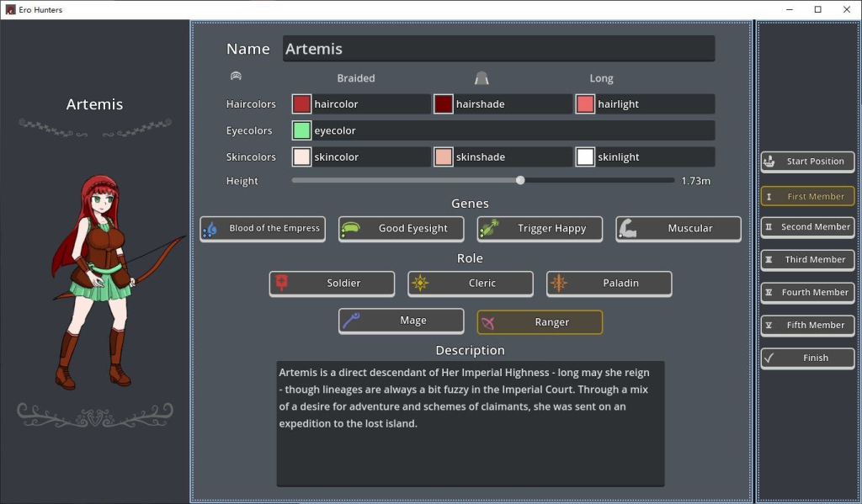This screenshot has width=862, height=504.
Task: Open the Fifth Member page
Action: pos(807,326)
